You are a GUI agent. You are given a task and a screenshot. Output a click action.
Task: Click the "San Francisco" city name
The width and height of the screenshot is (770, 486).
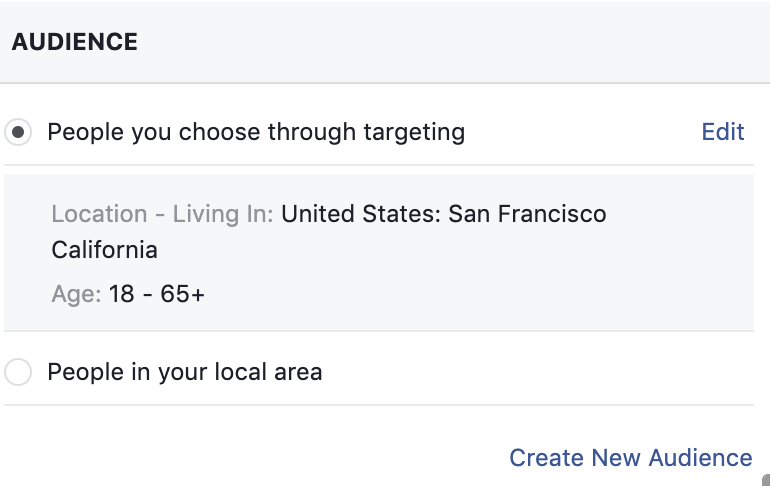point(527,214)
